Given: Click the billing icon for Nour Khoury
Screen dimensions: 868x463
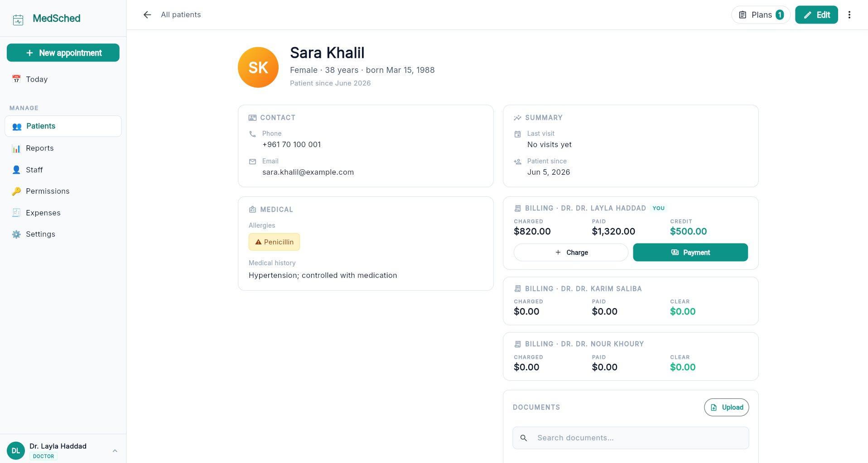Looking at the screenshot, I should tap(517, 344).
